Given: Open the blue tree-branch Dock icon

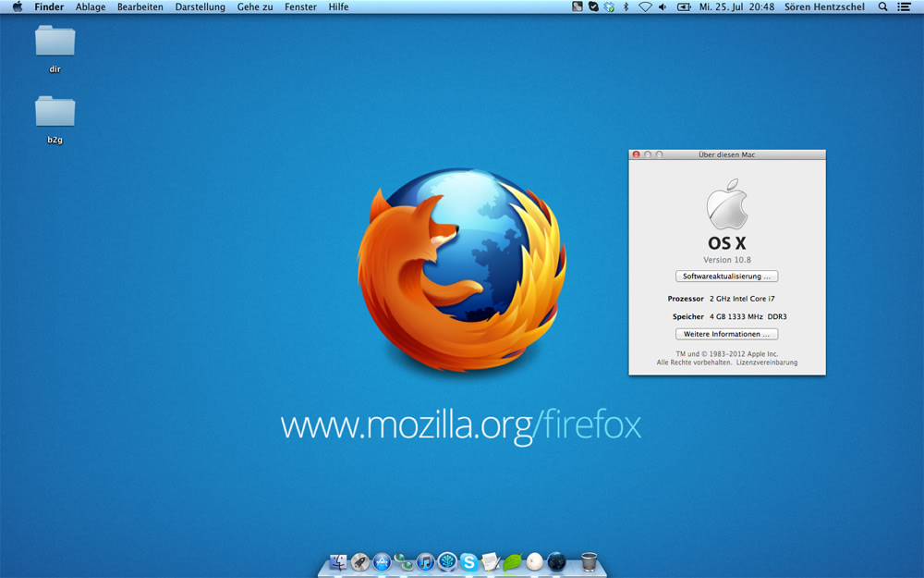Looking at the screenshot, I should coord(447,561).
